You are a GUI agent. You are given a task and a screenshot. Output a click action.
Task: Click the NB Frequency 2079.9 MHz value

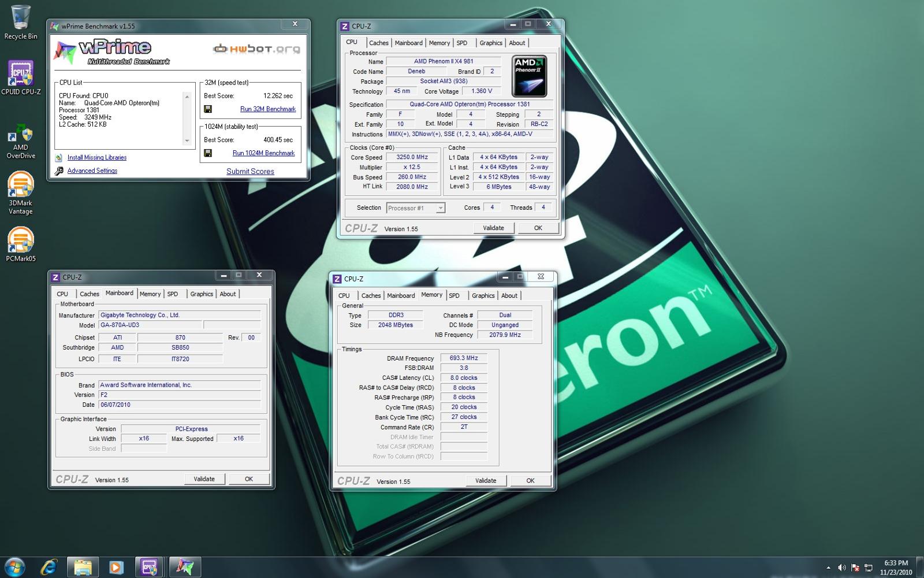[x=505, y=335]
